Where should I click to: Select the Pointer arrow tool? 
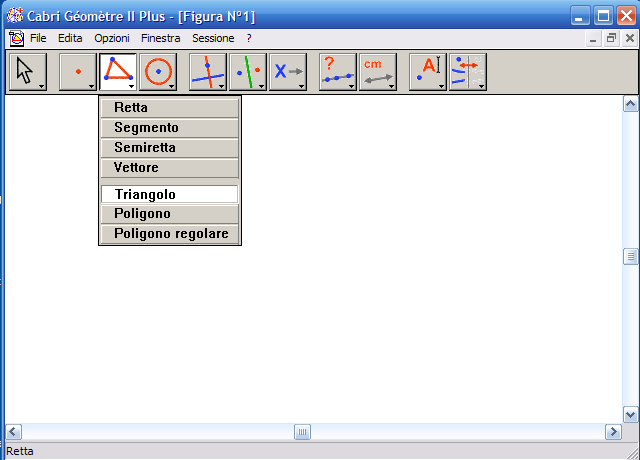coord(28,72)
